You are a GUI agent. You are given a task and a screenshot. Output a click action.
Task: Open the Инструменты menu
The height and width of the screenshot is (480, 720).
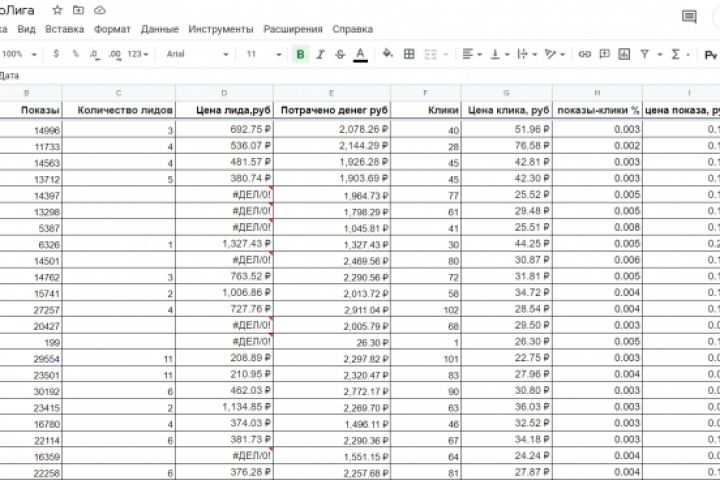point(220,29)
